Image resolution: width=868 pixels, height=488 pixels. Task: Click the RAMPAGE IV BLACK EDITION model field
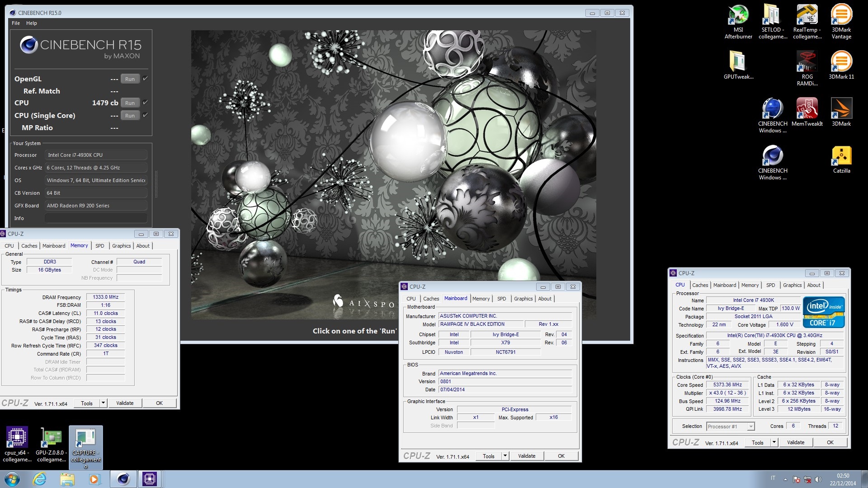tap(480, 324)
